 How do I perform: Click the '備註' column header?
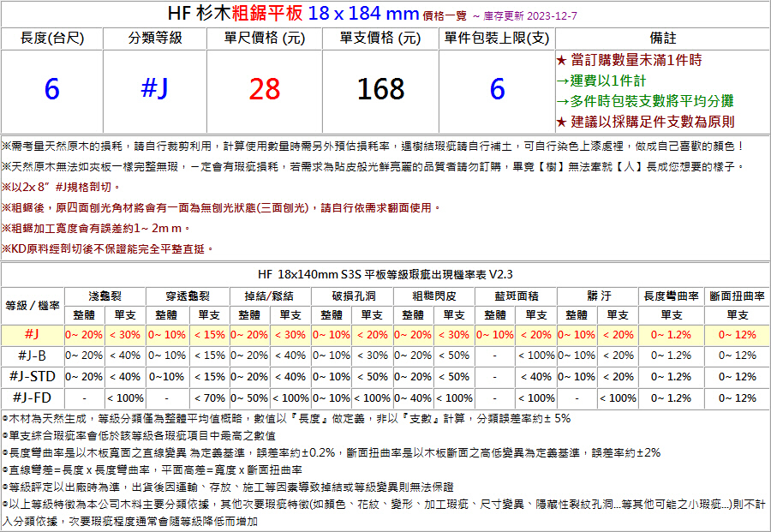pos(663,39)
